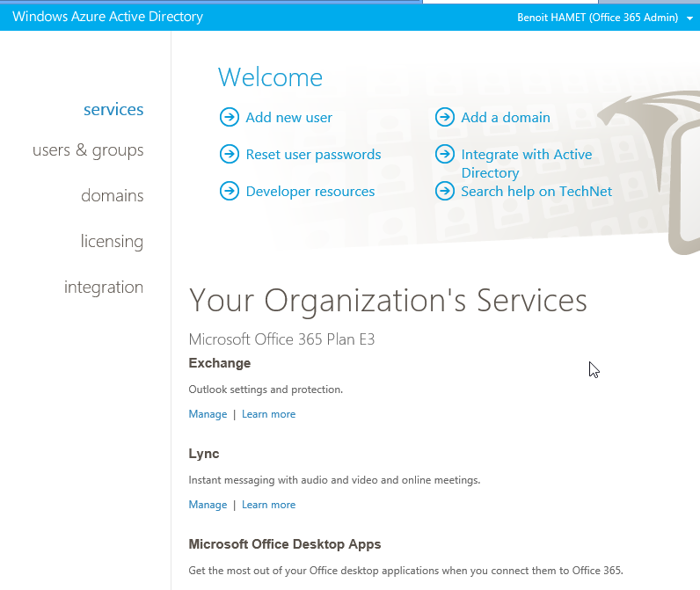This screenshot has width=700, height=590.
Task: Click the Add new user link text
Action: 288,118
